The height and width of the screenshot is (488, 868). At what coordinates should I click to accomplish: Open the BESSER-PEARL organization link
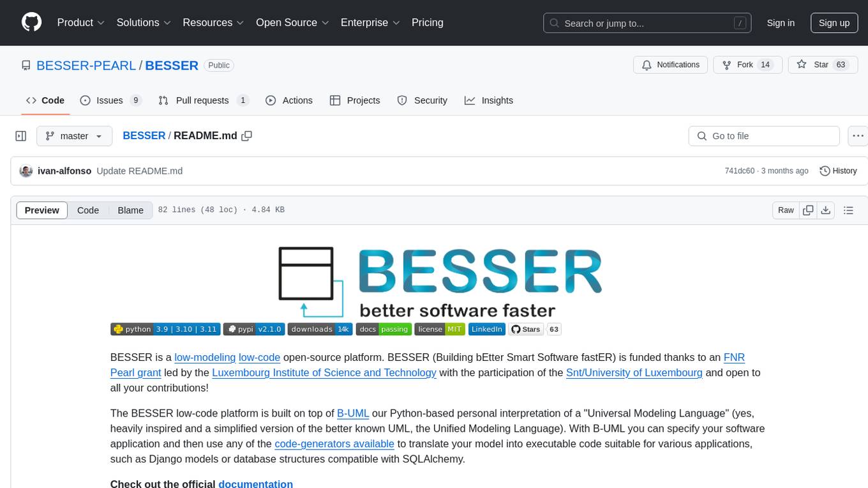[86, 65]
